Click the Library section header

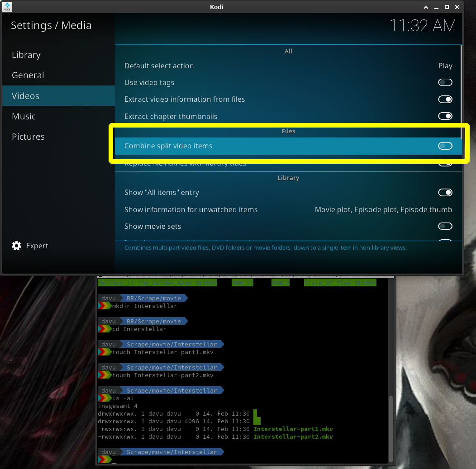click(288, 178)
